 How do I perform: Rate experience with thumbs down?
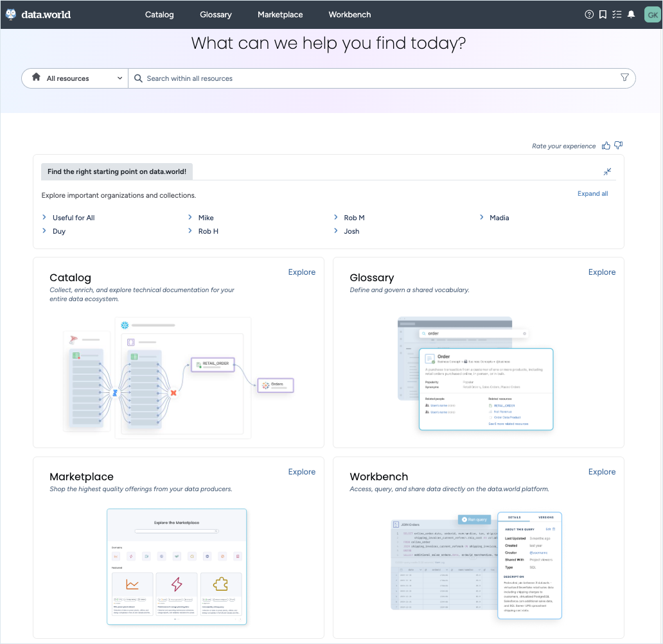(618, 146)
